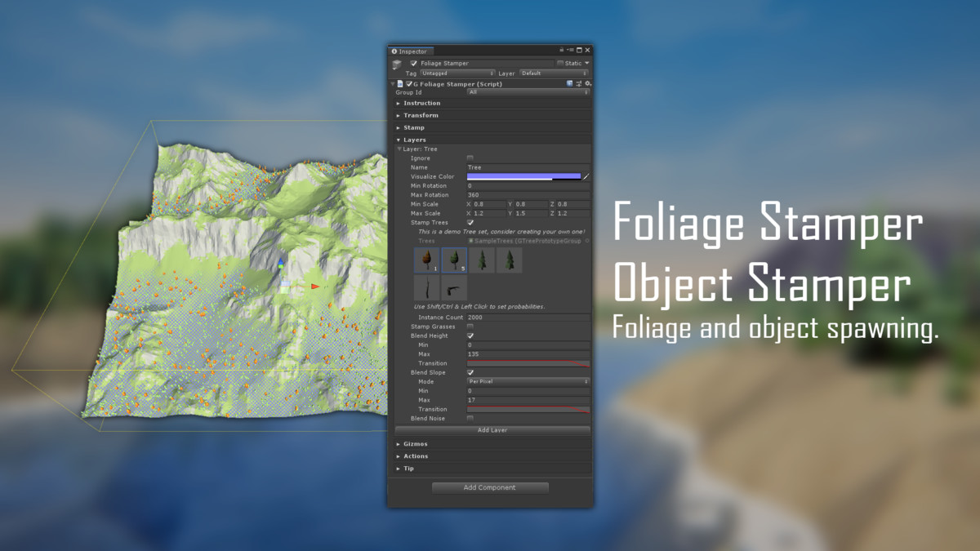Toggle the Blend Noise checkbox
980x551 pixels.
470,418
